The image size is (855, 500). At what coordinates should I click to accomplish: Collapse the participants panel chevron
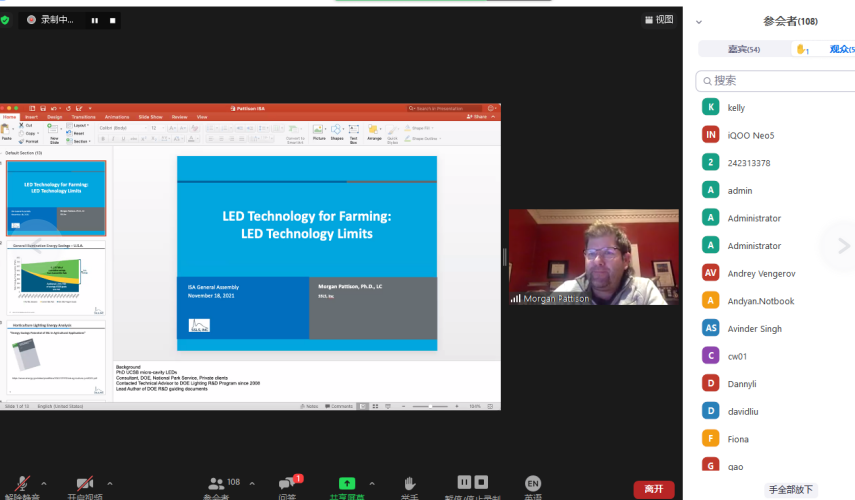699,21
